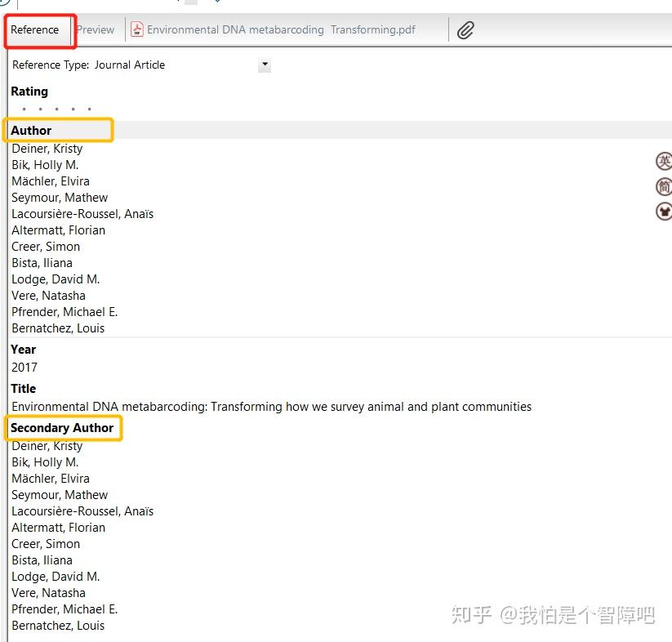The image size is (672, 642).
Task: Select Bista, Iliana in the Author field
Action: (x=42, y=263)
